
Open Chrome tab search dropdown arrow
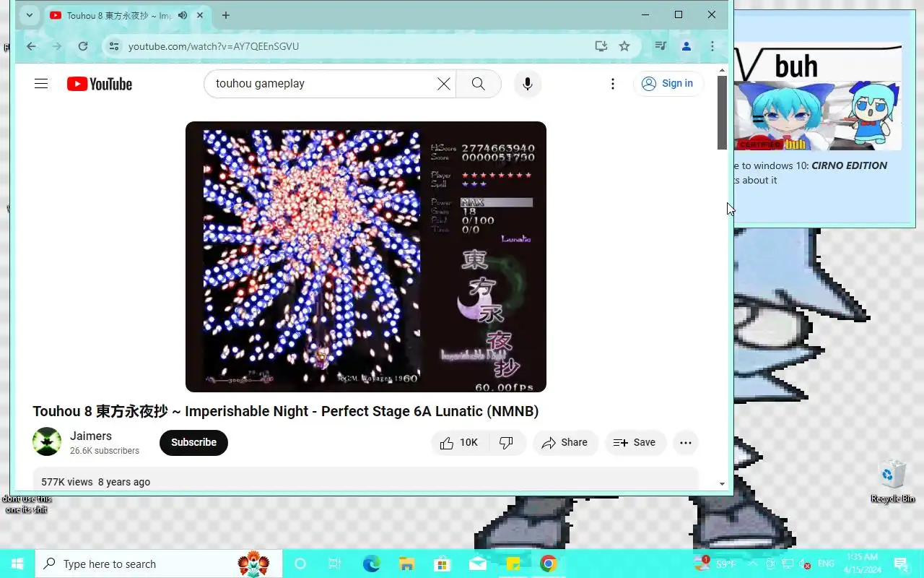coord(29,15)
